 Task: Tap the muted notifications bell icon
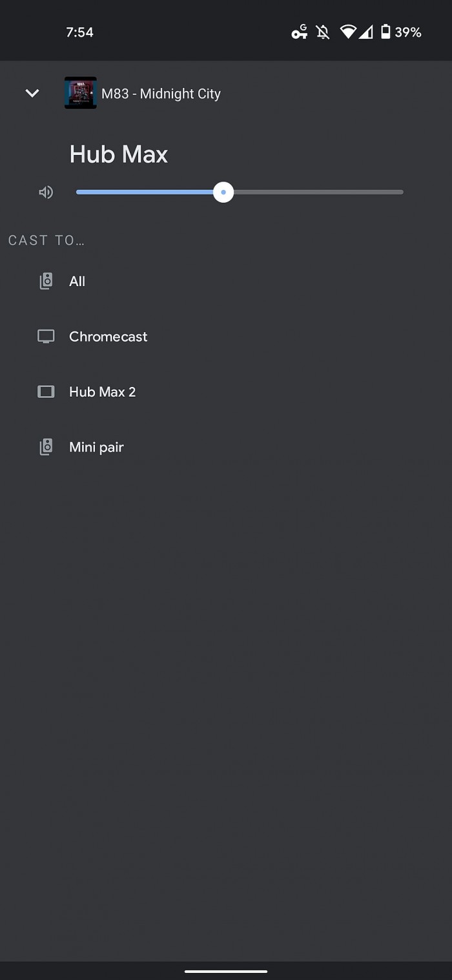click(x=323, y=32)
